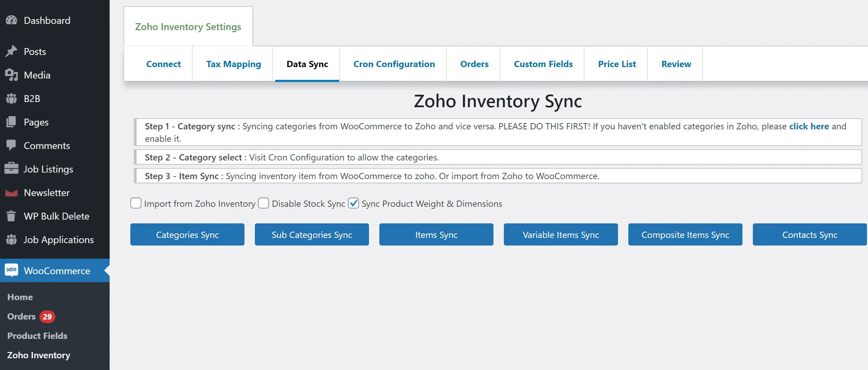Uncheck Sync Product Weight & Dimensions
The image size is (868, 370).
click(353, 203)
